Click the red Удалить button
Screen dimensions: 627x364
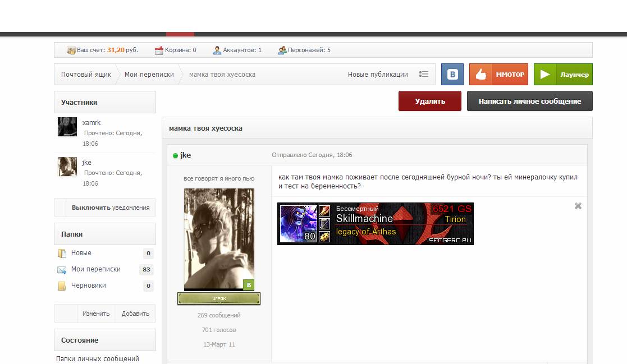click(430, 101)
